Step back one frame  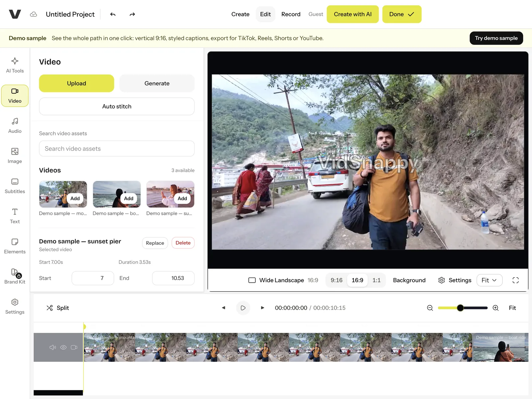point(223,308)
